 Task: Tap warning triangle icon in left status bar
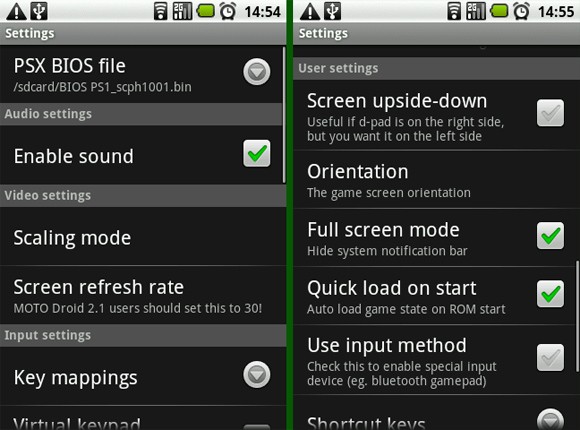[x=16, y=11]
